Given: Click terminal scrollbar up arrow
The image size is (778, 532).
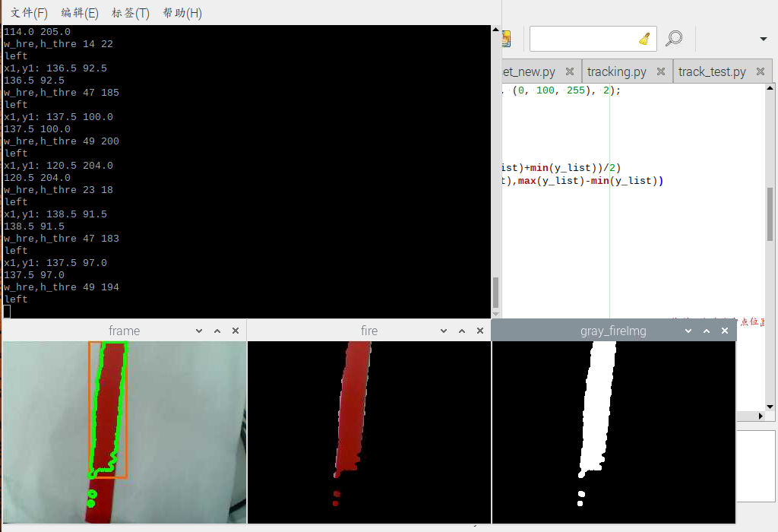Looking at the screenshot, I should click(x=495, y=30).
